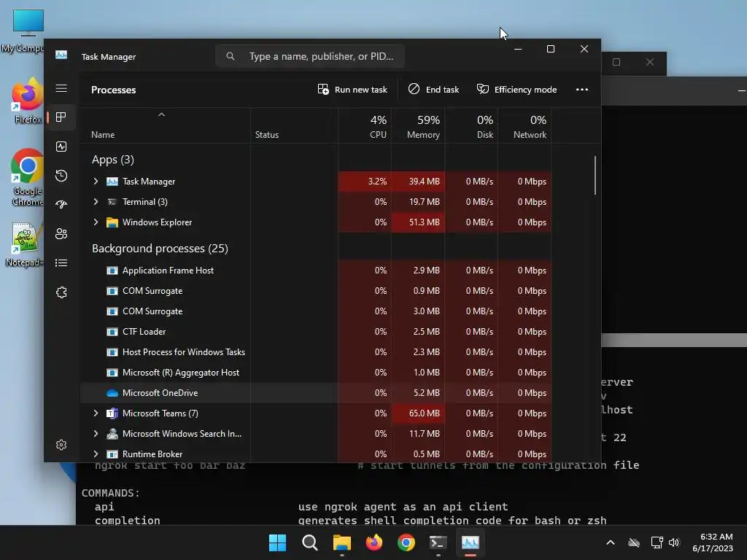This screenshot has width=747, height=560.
Task: Click Run new task button
Action: [x=352, y=90]
